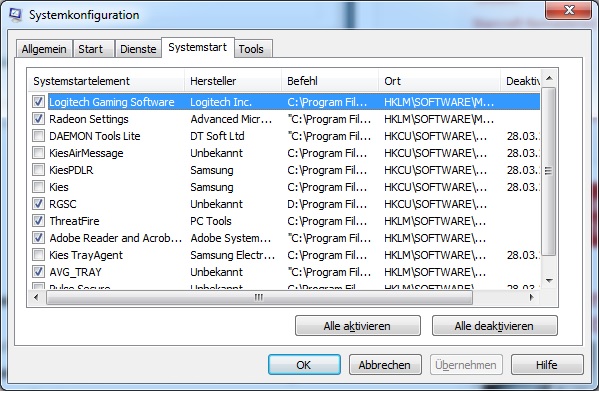Enable DAEMON Tools Lite checkbox
This screenshot has height=393, width=599.
pyautogui.click(x=38, y=136)
